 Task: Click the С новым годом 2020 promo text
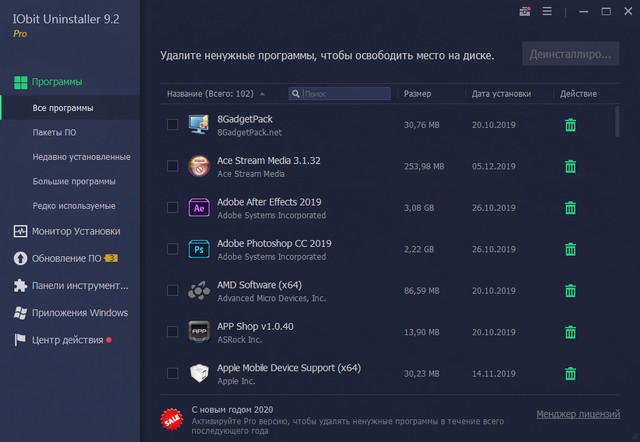[x=232, y=410]
